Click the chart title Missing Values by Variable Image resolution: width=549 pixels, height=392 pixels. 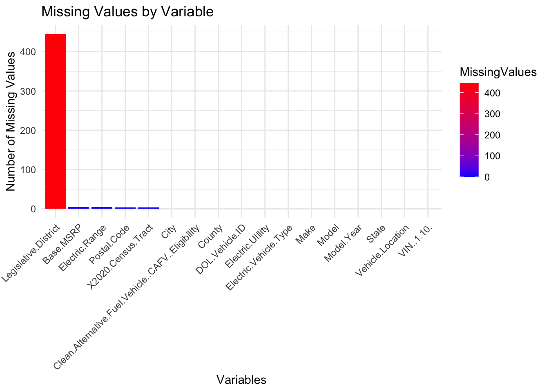coord(127,12)
